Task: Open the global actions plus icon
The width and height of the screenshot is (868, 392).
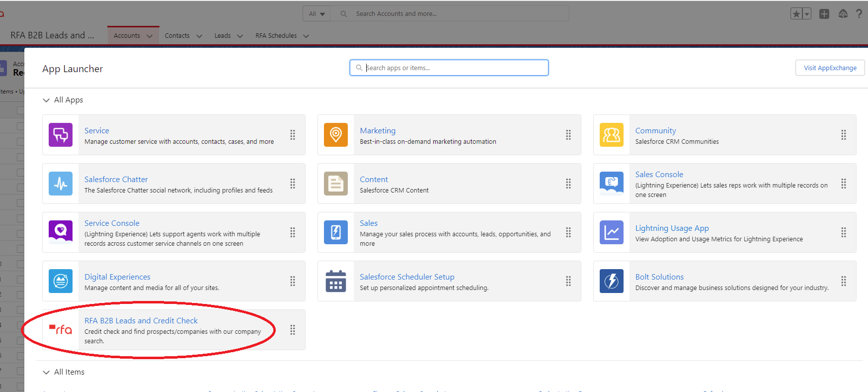Action: (x=824, y=14)
